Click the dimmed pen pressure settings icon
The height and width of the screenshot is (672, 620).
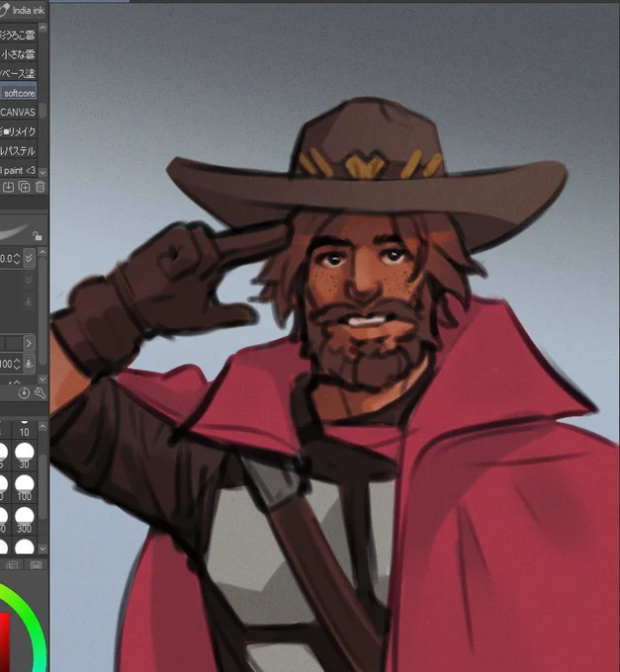[29, 301]
